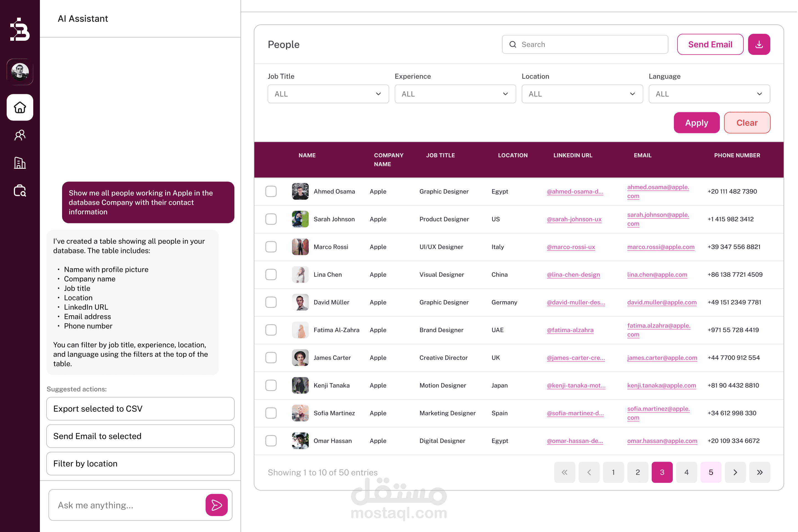798x532 pixels.
Task: Click the download icon button
Action: tap(759, 44)
